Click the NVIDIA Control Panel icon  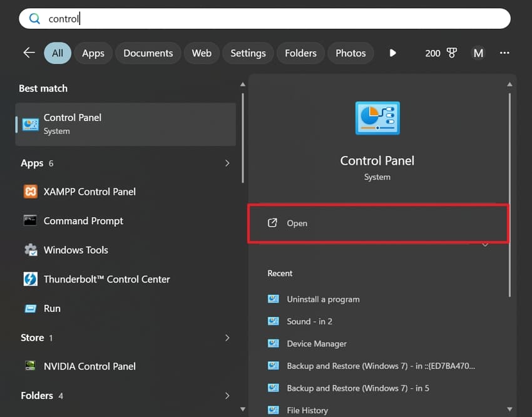pos(30,366)
